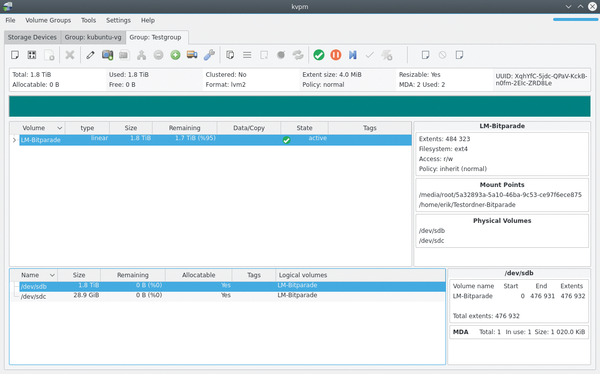This screenshot has width=600, height=374.
Task: Click the grey minus circle reduce icon
Action: (x=158, y=55)
